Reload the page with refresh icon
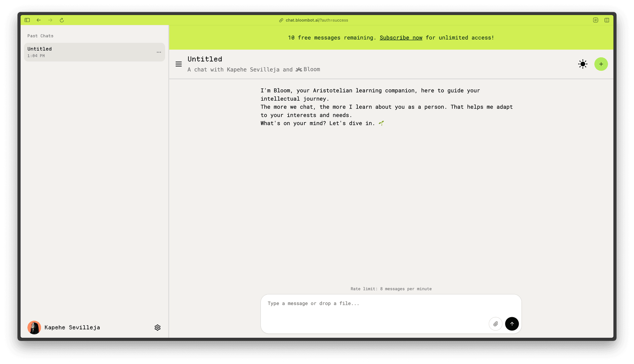The height and width of the screenshot is (364, 634). (x=62, y=20)
